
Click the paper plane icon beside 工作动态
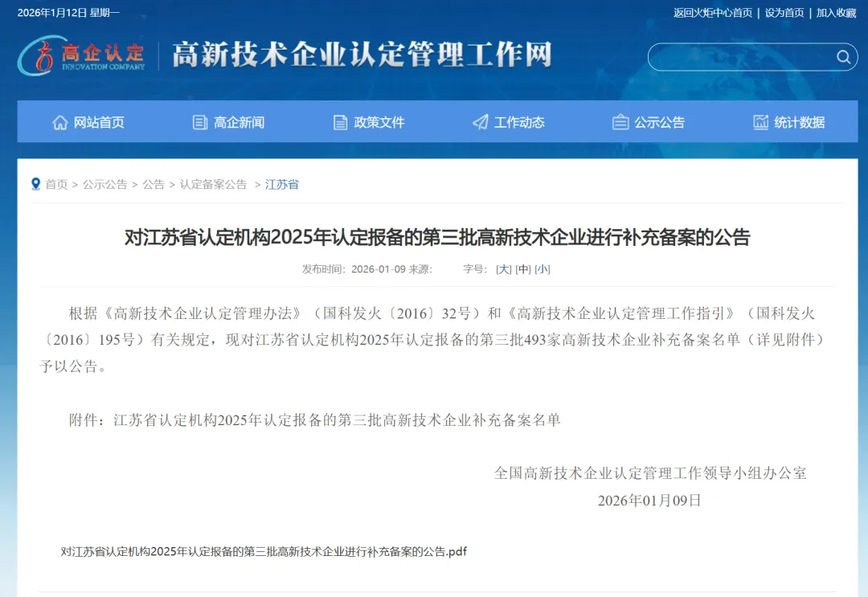481,122
